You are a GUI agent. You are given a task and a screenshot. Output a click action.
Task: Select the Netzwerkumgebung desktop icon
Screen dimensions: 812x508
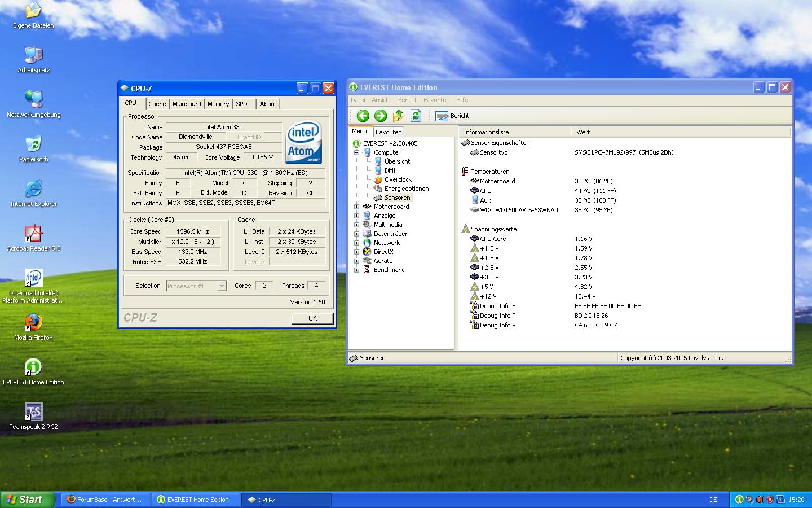click(33, 104)
